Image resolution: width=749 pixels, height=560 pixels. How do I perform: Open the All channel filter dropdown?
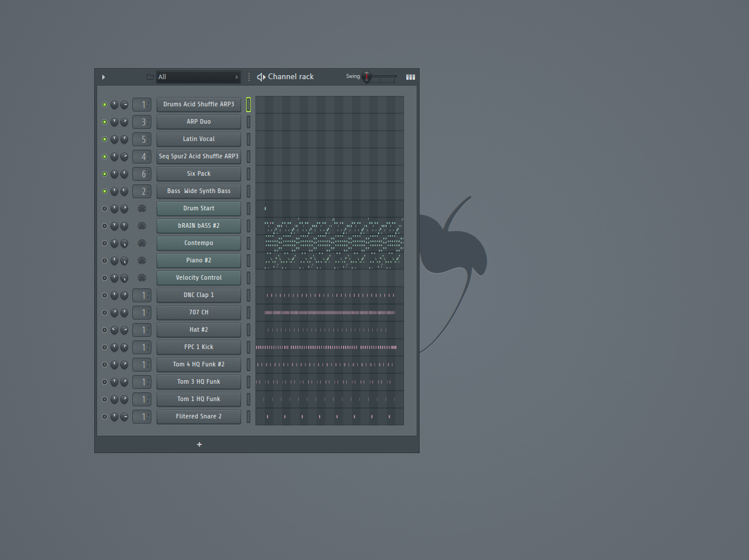tap(198, 77)
